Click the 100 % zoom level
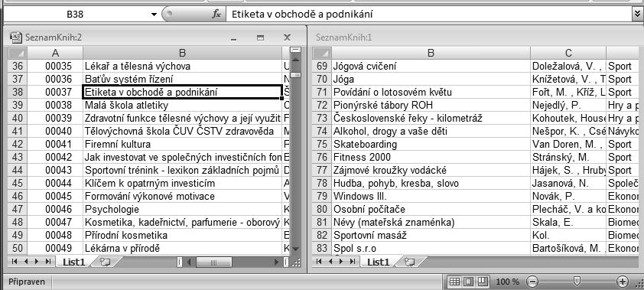This screenshot has width=644, height=290. (508, 282)
